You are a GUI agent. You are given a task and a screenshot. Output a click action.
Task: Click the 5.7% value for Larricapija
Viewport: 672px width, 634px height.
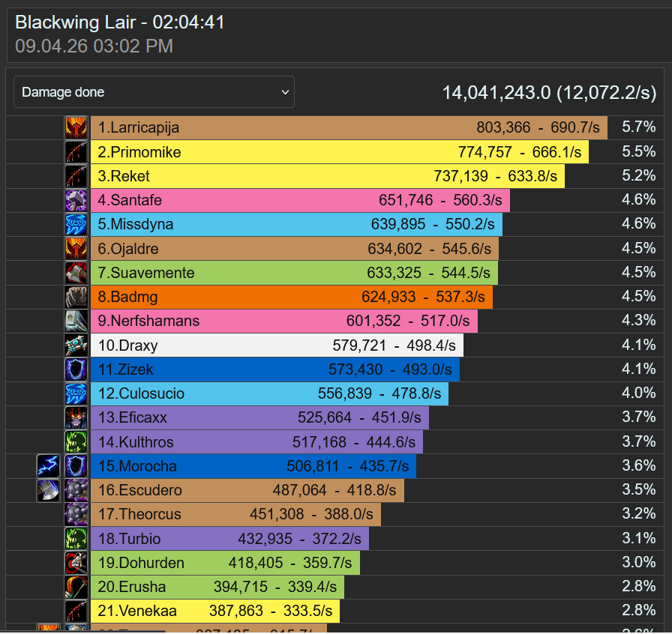[638, 127]
